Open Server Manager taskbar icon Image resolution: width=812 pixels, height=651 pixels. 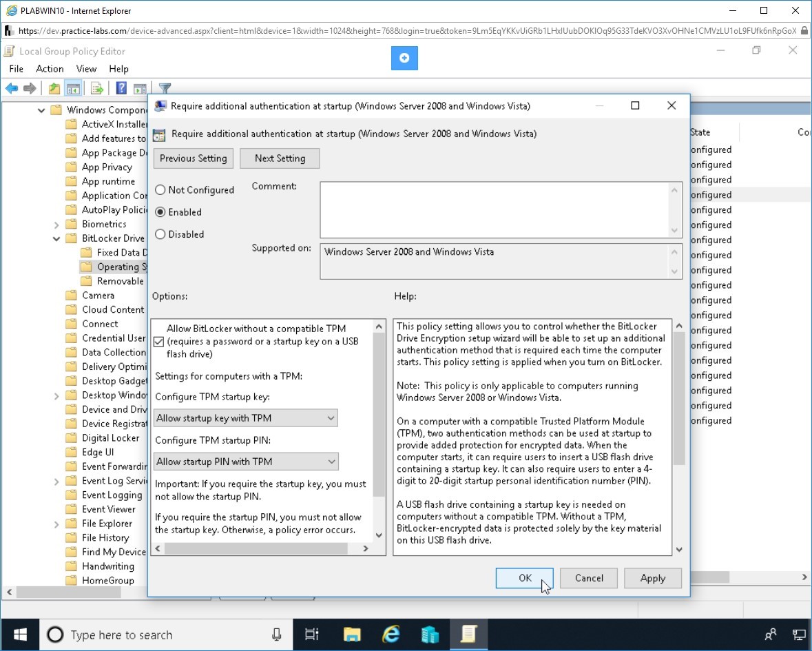coord(430,634)
